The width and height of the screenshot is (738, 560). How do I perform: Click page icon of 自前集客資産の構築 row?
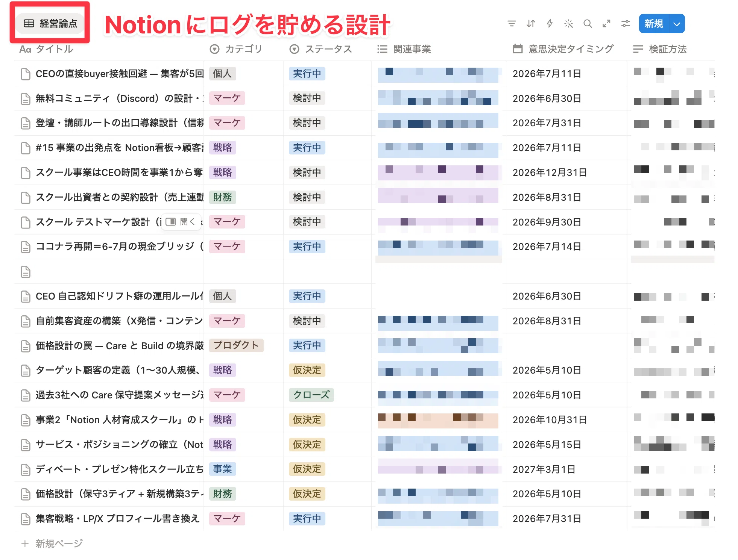[x=26, y=321]
